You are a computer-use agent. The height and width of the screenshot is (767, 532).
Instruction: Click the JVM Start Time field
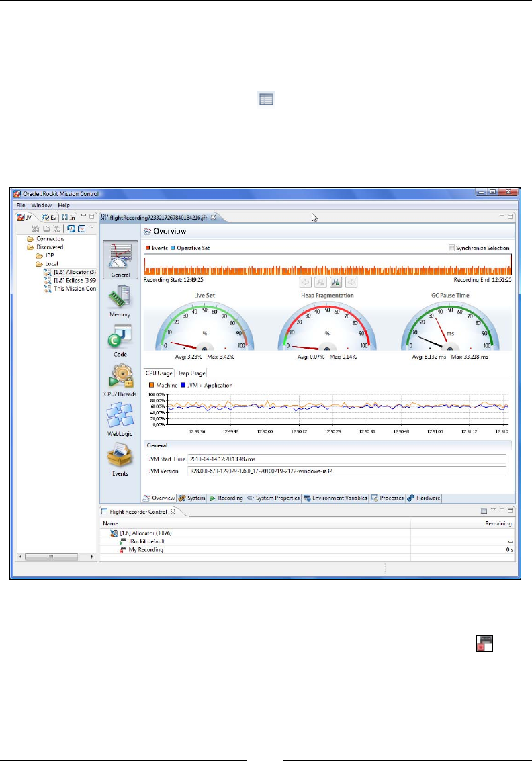[x=347, y=459]
